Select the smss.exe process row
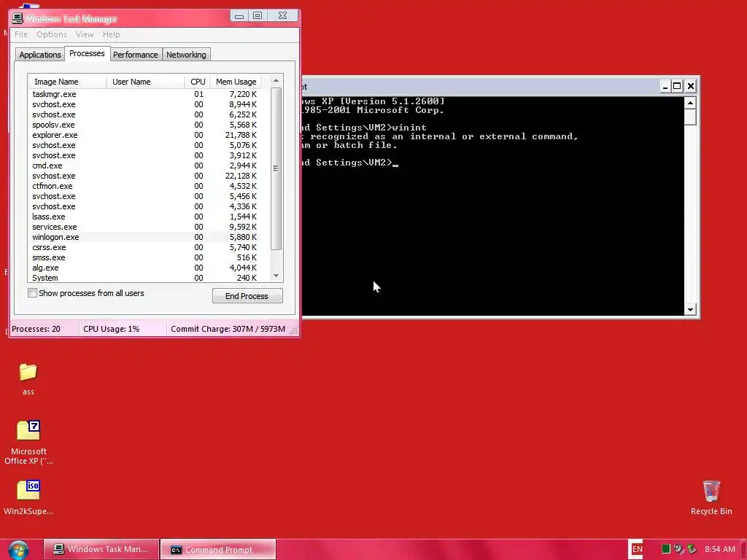The height and width of the screenshot is (560, 747). pos(144,257)
